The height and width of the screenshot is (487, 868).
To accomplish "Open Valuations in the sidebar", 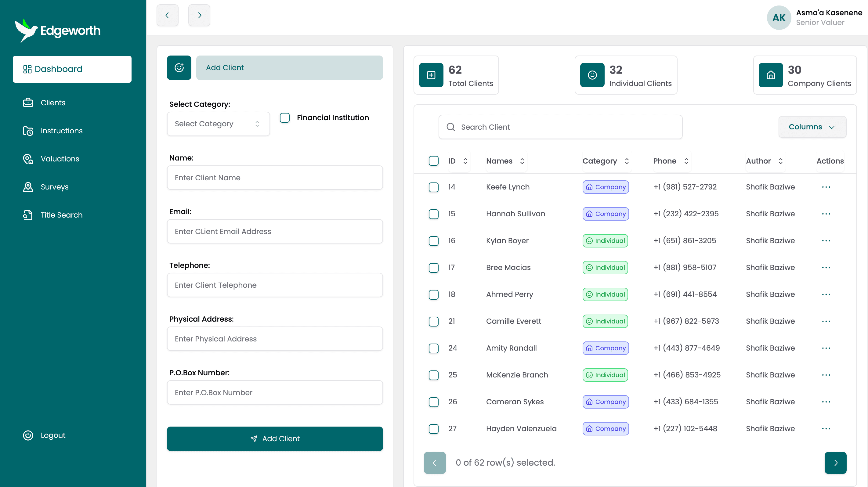I will [60, 159].
